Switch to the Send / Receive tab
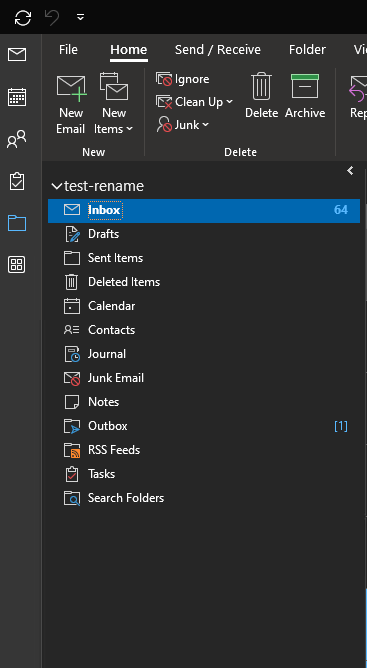The image size is (367, 668). [x=218, y=50]
